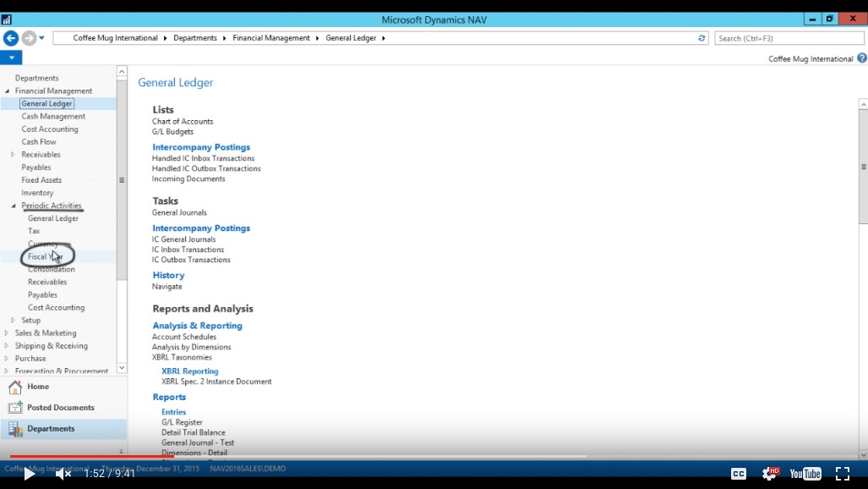Viewport: 868px width, 489px height.
Task: Select Cash Management in navigation tree
Action: [x=53, y=117]
